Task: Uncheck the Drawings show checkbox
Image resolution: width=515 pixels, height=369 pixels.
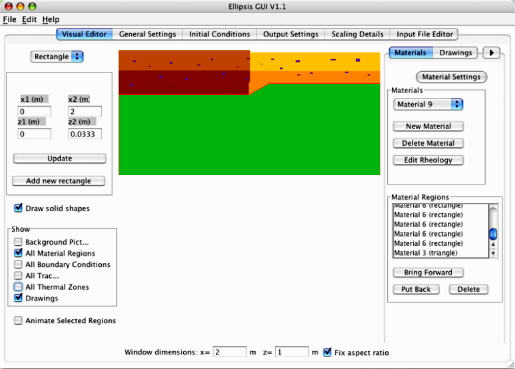Action: tap(18, 298)
